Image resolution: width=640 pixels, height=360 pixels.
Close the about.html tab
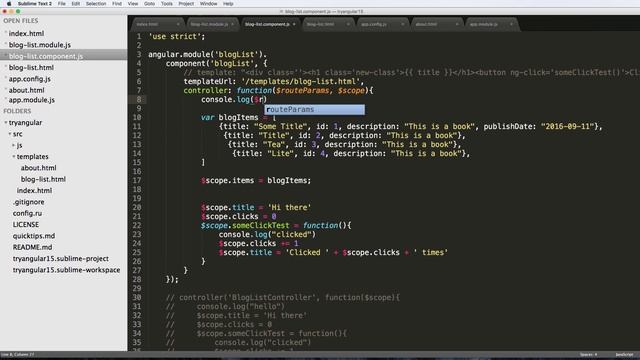(x=457, y=24)
